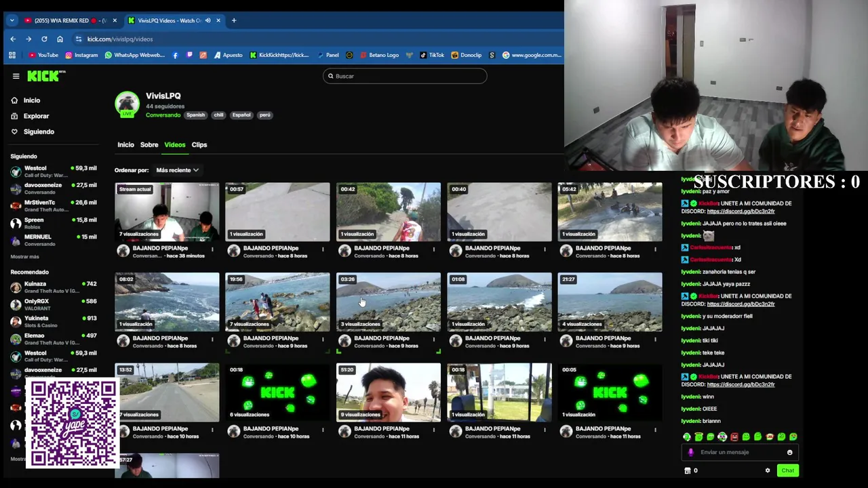Click the purple microphone icon in chat input
The height and width of the screenshot is (488, 868).
tap(691, 452)
